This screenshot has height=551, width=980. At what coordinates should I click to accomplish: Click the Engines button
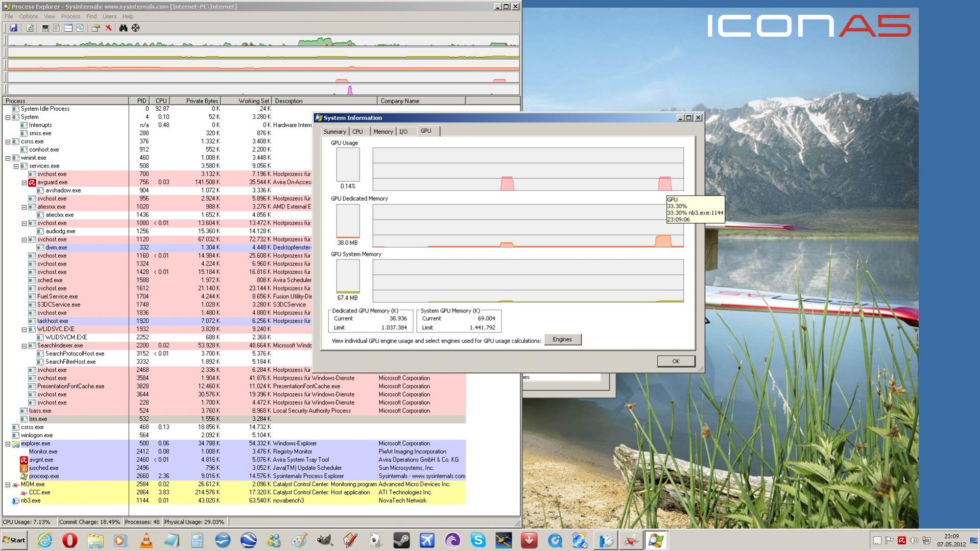562,340
